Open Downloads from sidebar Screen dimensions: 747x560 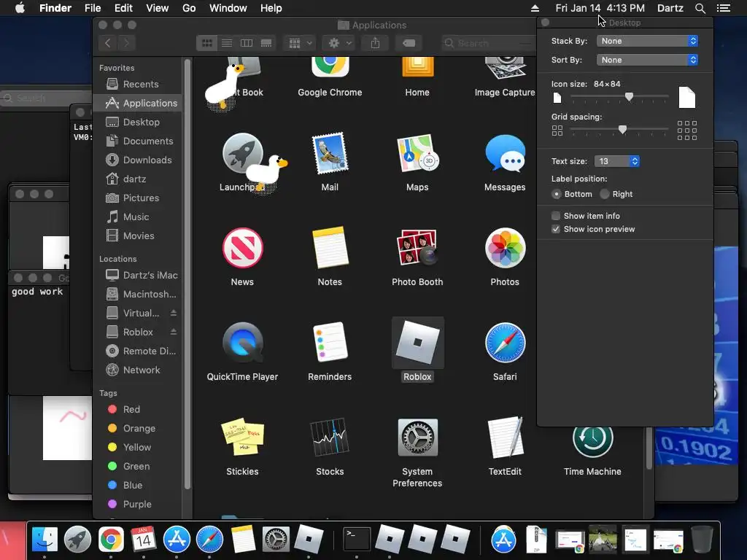138,160
